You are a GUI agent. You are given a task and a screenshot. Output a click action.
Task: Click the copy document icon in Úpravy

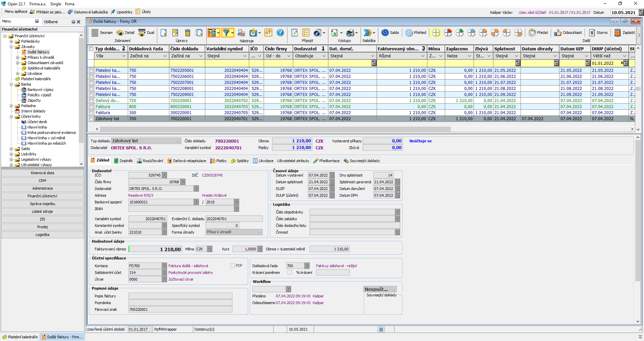[199, 33]
